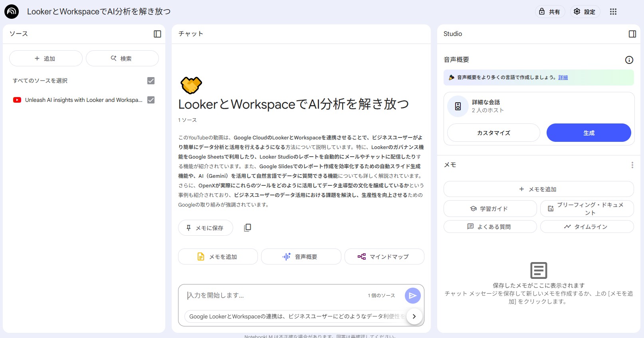Click the notebook title in header
This screenshot has height=338, width=644.
click(x=99, y=12)
